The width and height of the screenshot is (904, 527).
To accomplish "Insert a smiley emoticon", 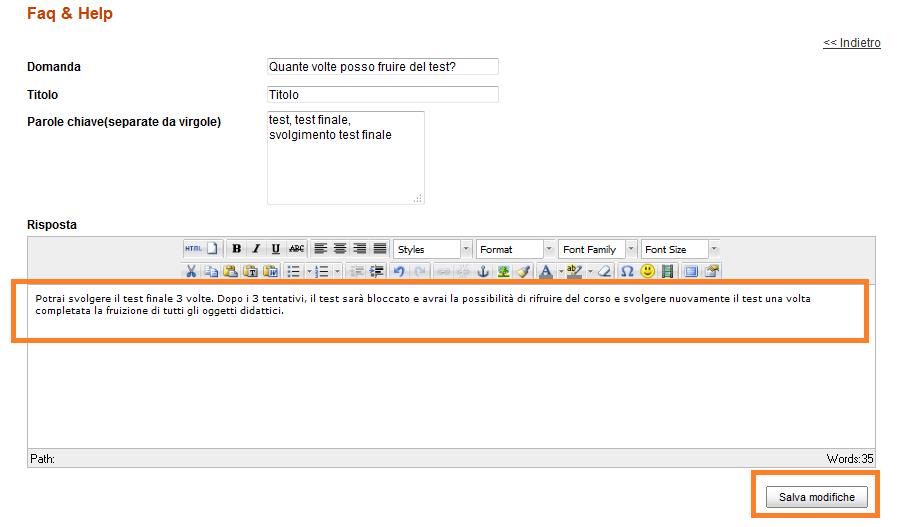I will (x=648, y=271).
